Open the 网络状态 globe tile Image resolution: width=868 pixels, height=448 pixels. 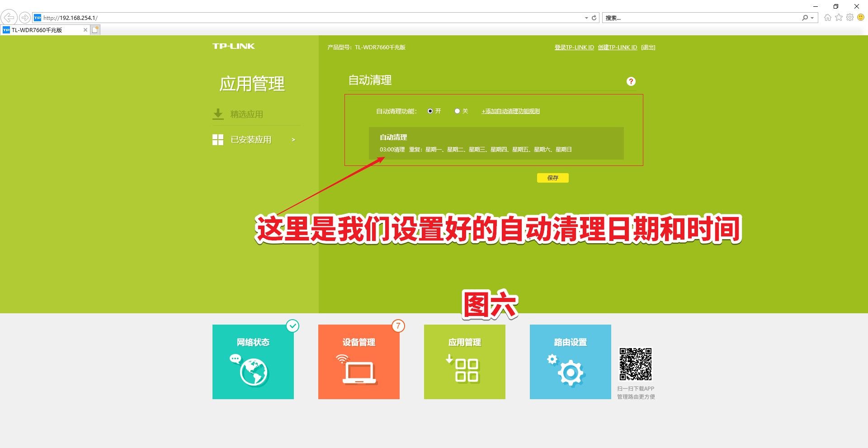(x=253, y=362)
